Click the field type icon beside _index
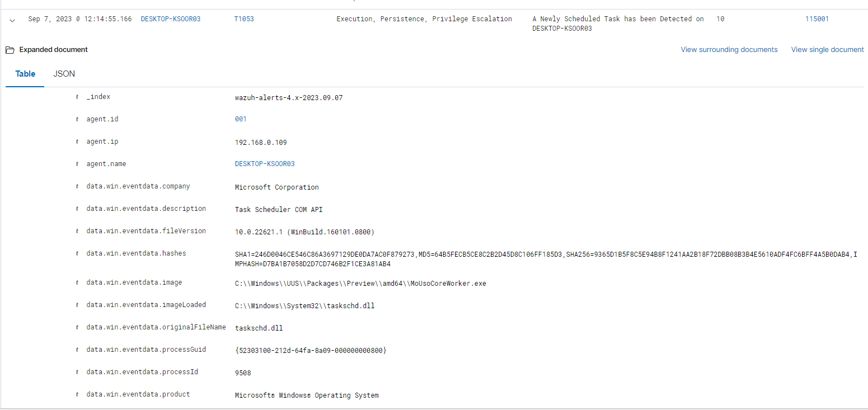The image size is (868, 410). coord(77,96)
